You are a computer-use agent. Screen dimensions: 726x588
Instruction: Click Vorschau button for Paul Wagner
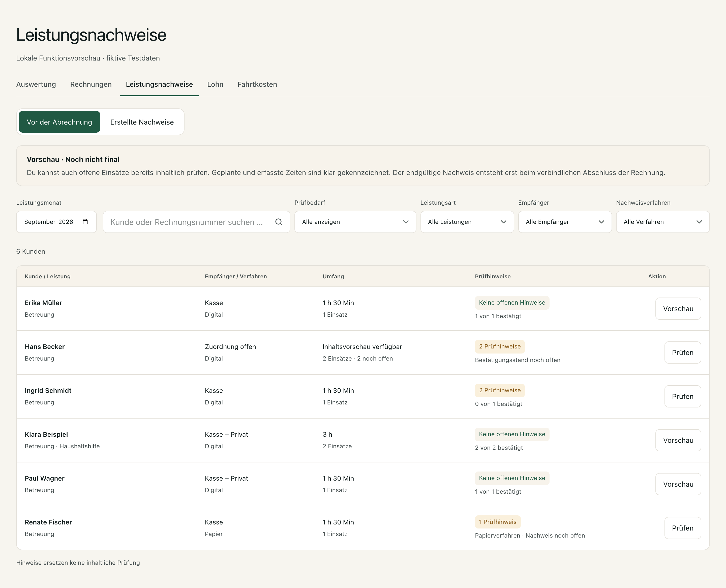pos(678,484)
